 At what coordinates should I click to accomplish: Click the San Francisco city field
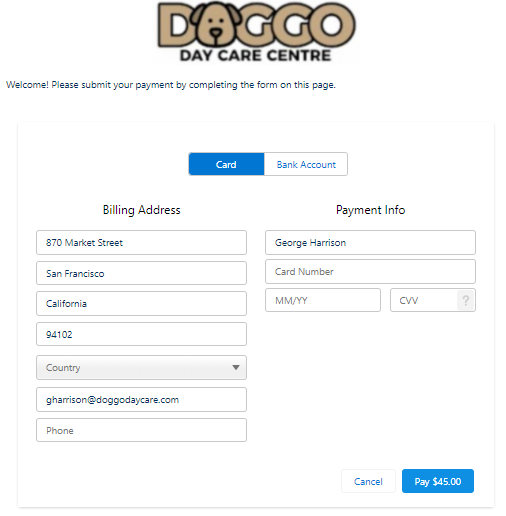[x=141, y=273]
